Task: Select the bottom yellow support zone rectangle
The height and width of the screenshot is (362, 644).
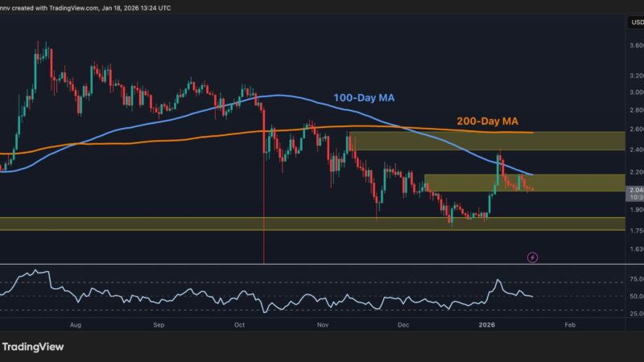Action: 312,224
